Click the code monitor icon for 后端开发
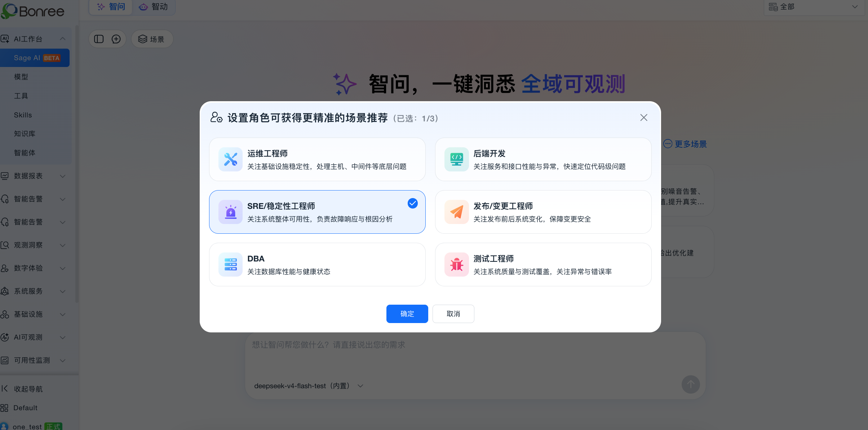 pyautogui.click(x=457, y=159)
